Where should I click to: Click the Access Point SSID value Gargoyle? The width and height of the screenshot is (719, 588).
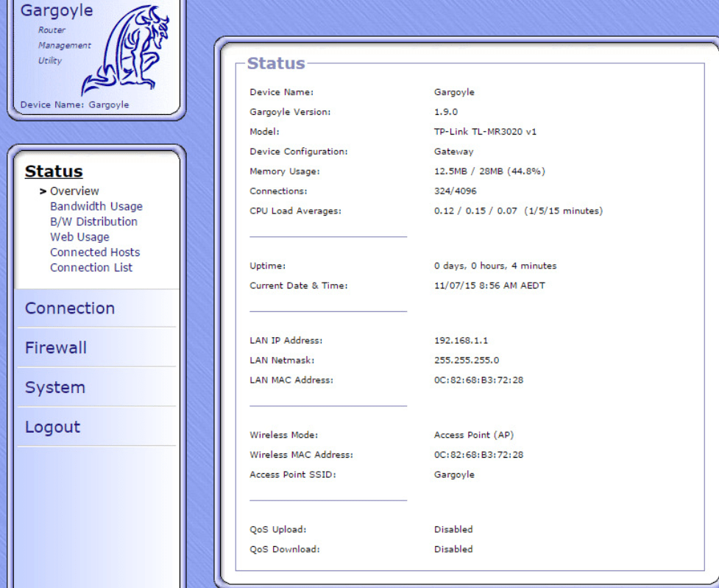tap(454, 475)
